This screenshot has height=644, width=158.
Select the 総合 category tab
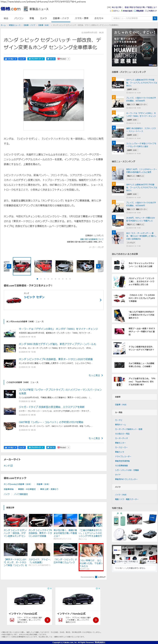click(x=6, y=18)
